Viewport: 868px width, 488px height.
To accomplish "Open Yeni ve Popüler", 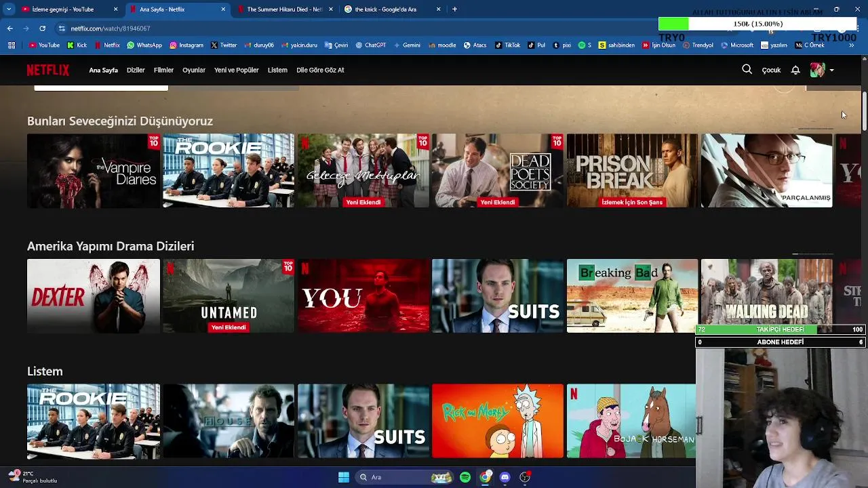I will pyautogui.click(x=236, y=70).
